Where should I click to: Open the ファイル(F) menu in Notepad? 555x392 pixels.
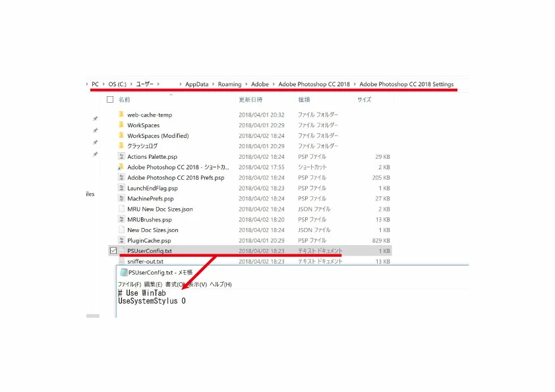(129, 284)
